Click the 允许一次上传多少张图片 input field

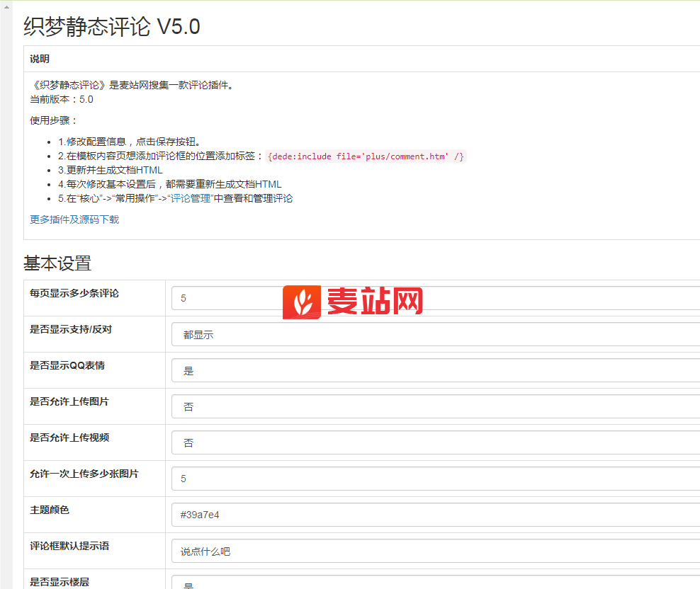point(435,479)
